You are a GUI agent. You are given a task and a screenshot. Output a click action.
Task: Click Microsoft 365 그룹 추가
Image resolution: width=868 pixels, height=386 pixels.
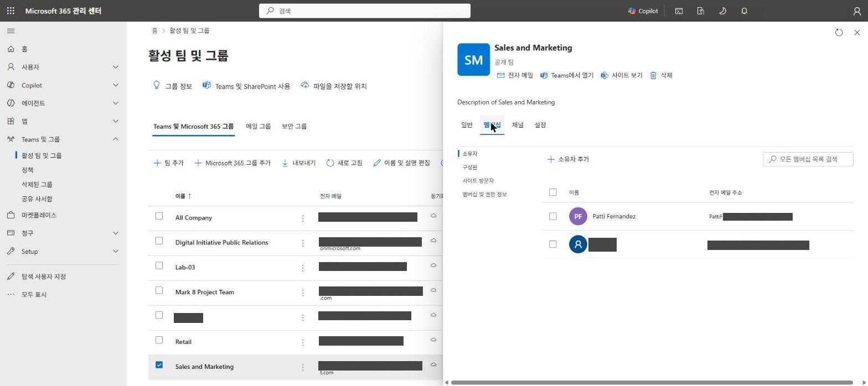click(x=232, y=163)
